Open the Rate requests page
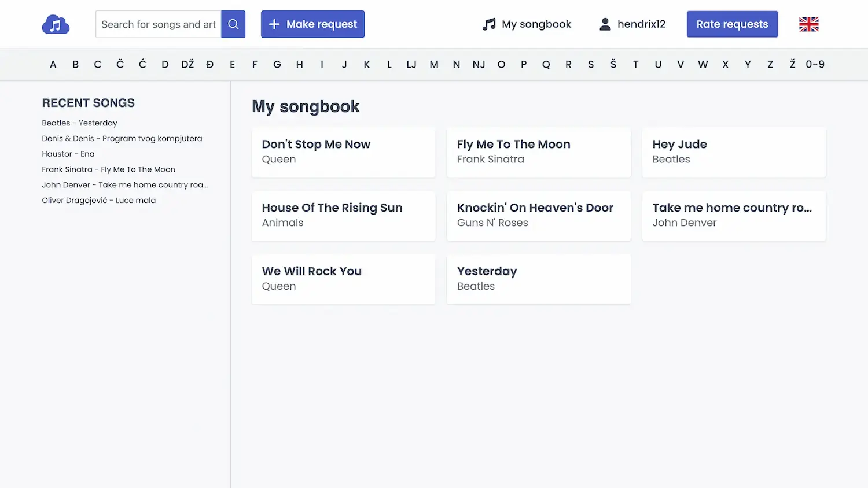 tap(732, 24)
